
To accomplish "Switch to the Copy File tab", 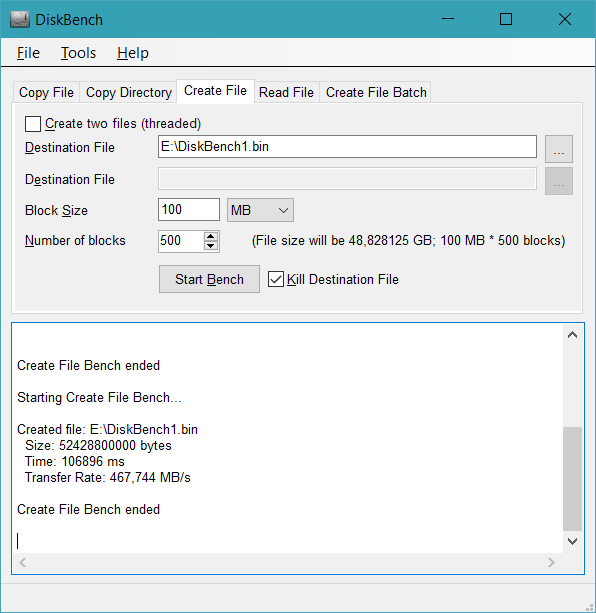I will point(46,93).
